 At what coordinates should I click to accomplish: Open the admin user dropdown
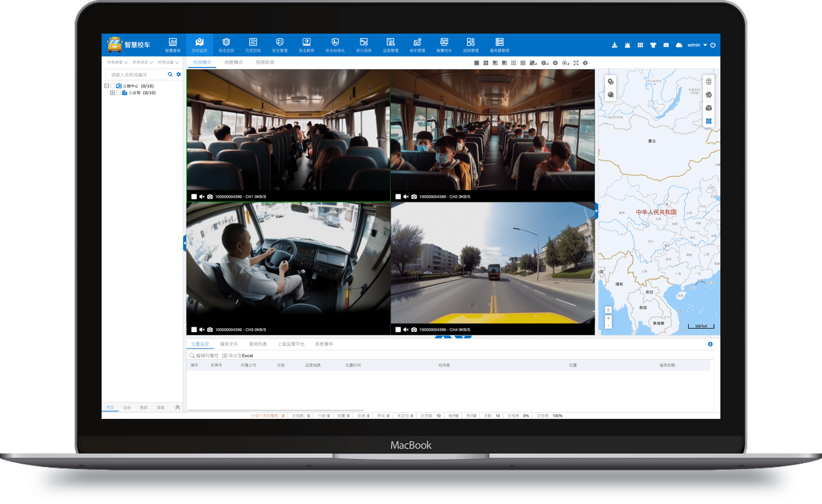[697, 45]
